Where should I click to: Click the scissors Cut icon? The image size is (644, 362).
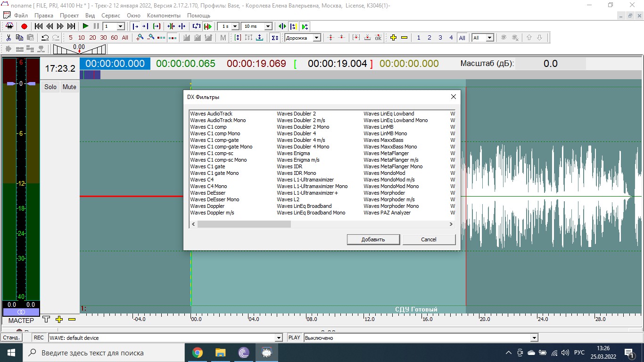8,38
